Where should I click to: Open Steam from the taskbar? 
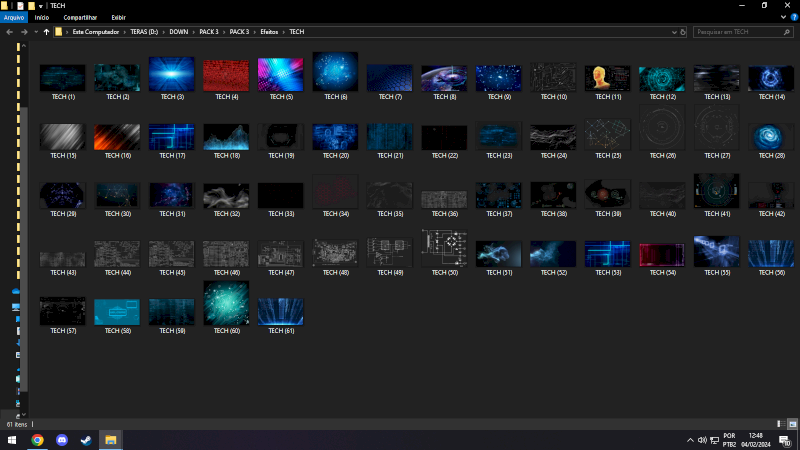coord(86,440)
